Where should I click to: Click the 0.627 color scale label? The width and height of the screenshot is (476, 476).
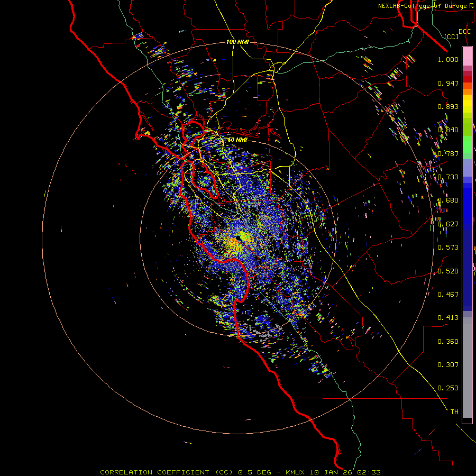(x=448, y=224)
